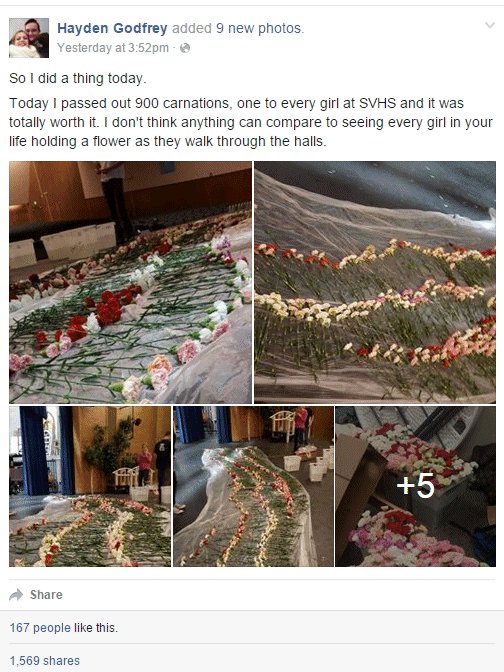The image size is (504, 672).
Task: Click the 'So I did a thing today' line
Action: coord(78,78)
